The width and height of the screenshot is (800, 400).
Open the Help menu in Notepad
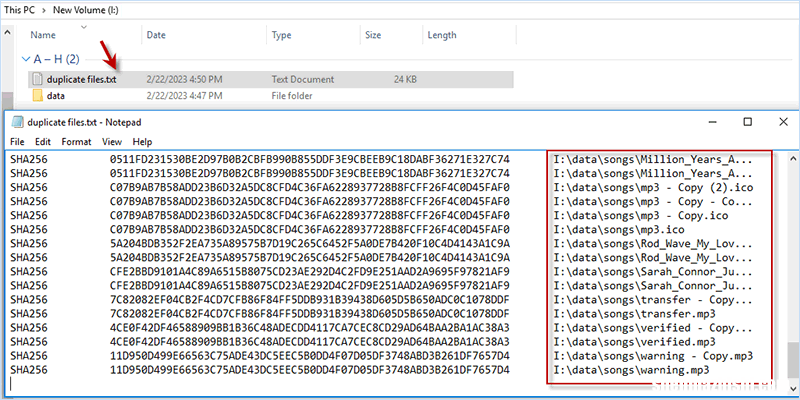[x=142, y=141]
